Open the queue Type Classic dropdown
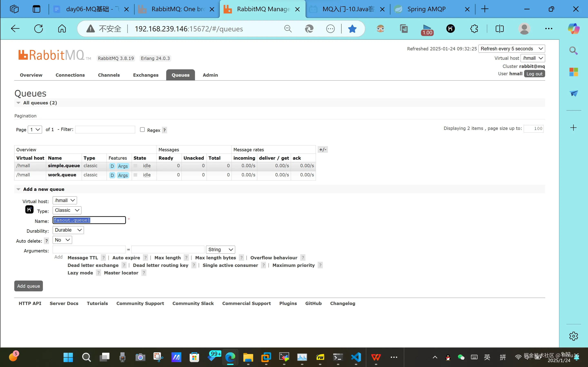 (x=67, y=210)
